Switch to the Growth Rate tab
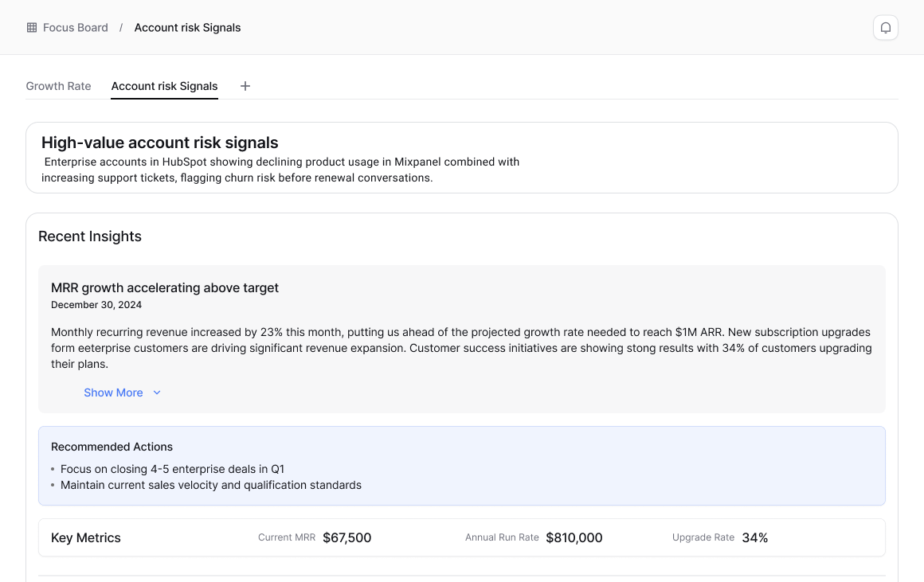 point(58,86)
